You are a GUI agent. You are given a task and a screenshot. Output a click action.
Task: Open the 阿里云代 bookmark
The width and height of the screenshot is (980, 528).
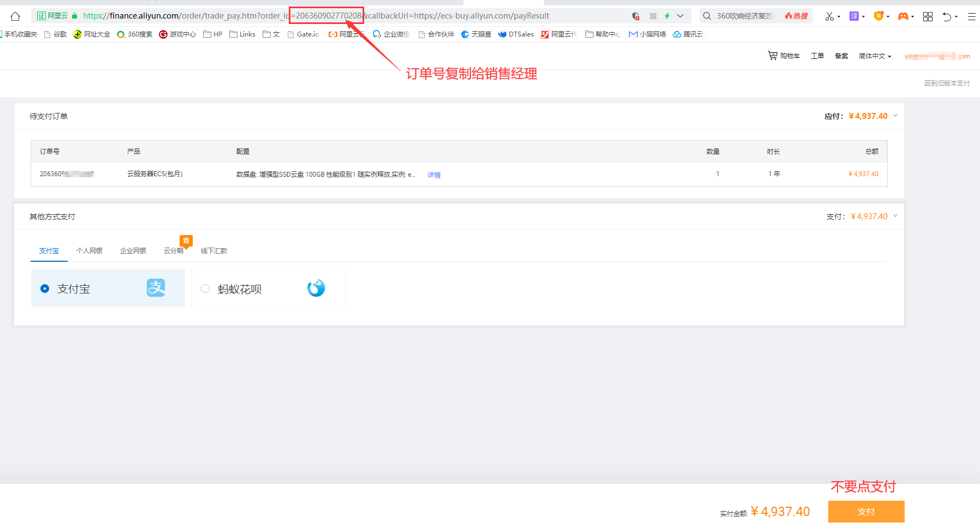559,34
